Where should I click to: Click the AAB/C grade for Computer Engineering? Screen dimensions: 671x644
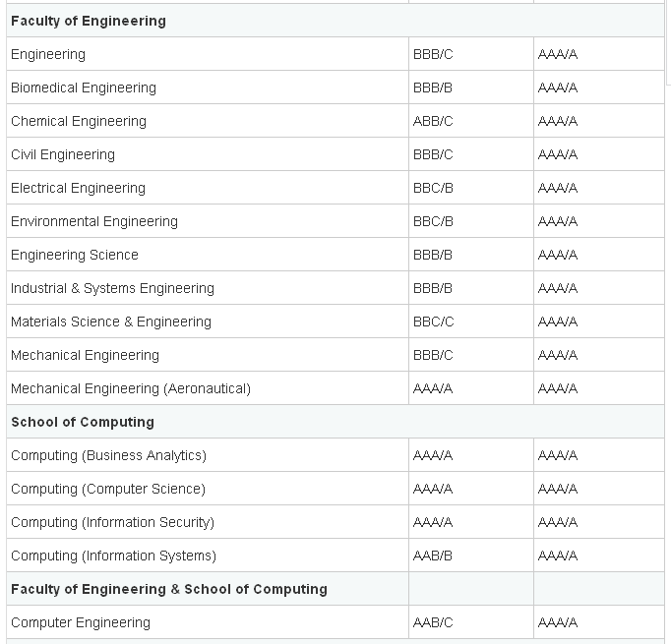(x=433, y=622)
